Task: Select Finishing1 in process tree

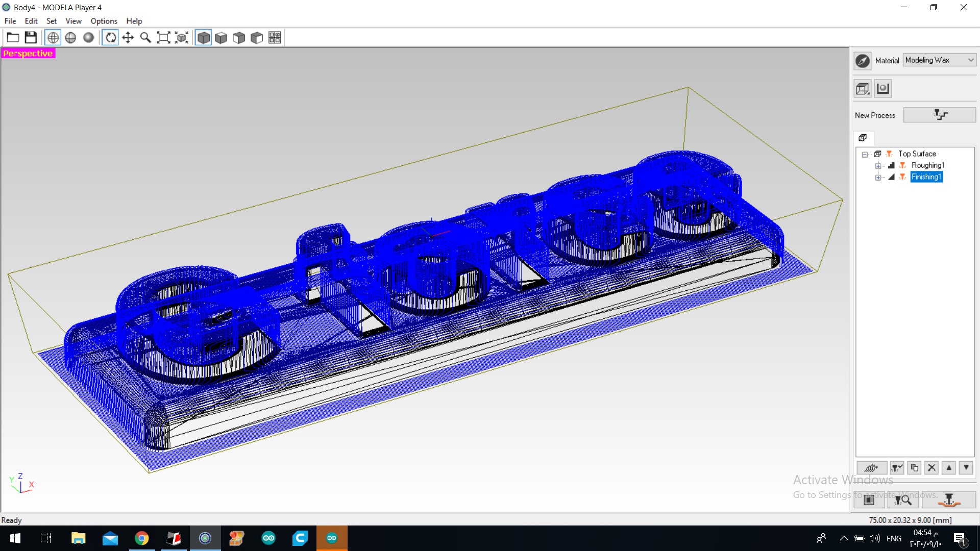Action: pos(926,177)
